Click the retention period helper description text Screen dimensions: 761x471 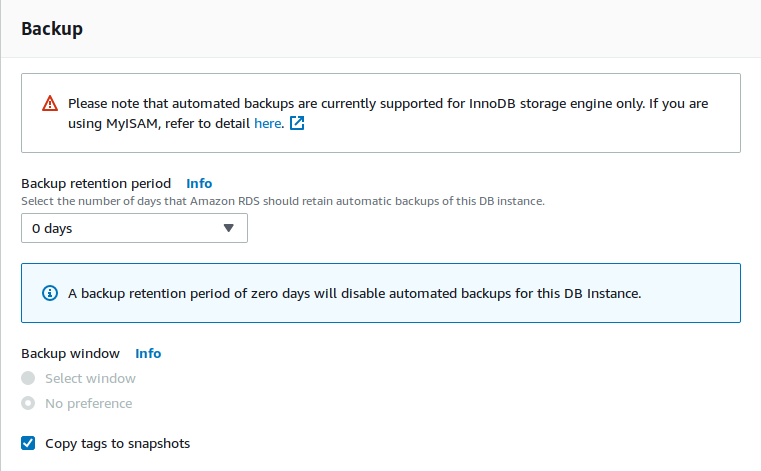point(283,201)
